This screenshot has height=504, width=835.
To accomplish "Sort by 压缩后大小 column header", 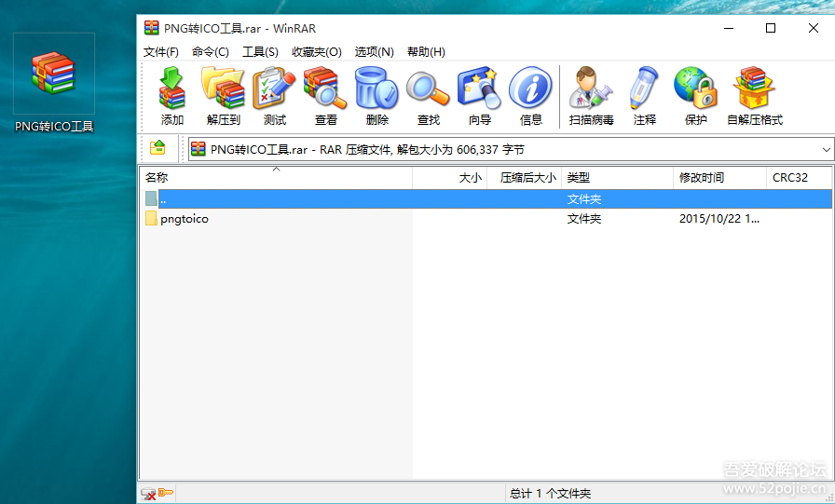I will click(x=525, y=177).
